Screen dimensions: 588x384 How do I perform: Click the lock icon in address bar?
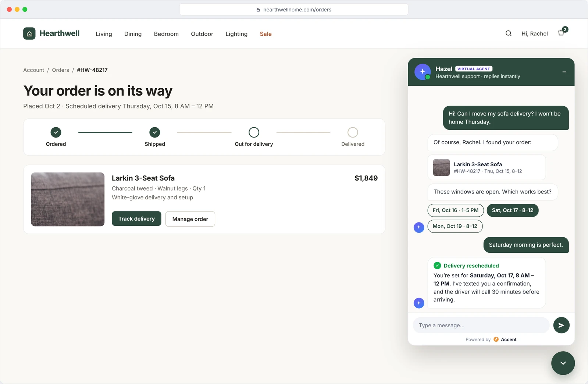(258, 10)
